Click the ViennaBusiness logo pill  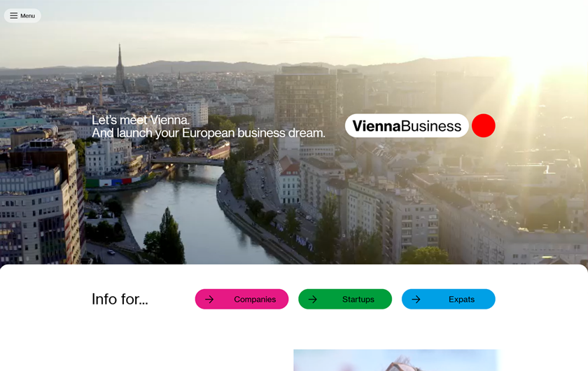[407, 126]
